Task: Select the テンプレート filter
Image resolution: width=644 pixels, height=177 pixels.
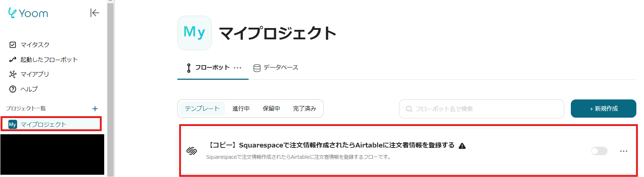Action: coord(202,109)
